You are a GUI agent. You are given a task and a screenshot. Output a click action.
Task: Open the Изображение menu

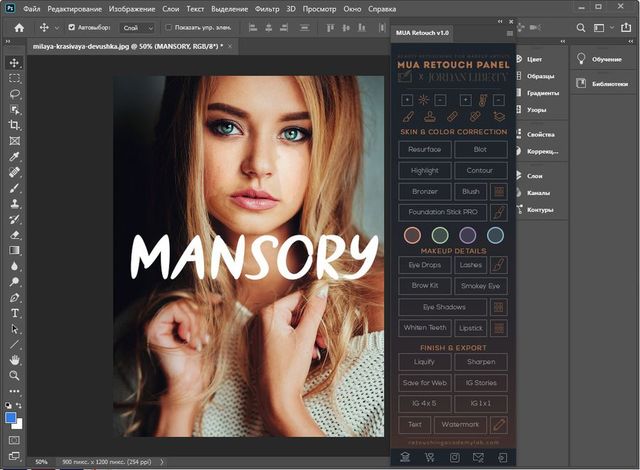(132, 9)
